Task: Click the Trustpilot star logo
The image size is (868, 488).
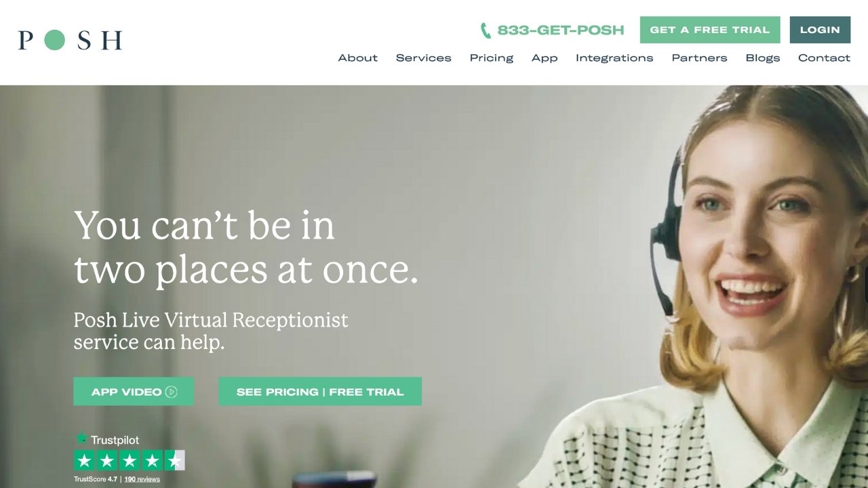Action: click(82, 439)
